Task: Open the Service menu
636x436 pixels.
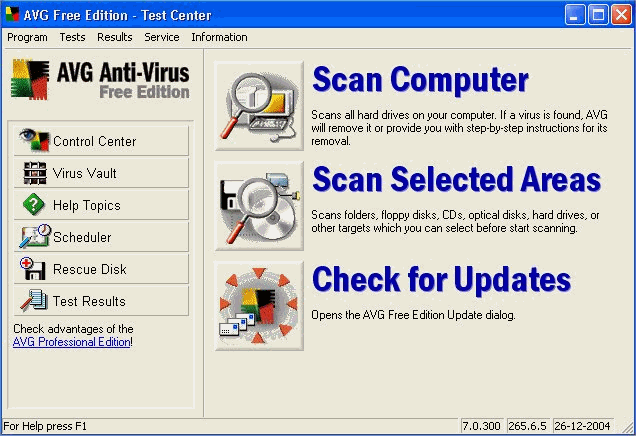Action: coord(162,37)
